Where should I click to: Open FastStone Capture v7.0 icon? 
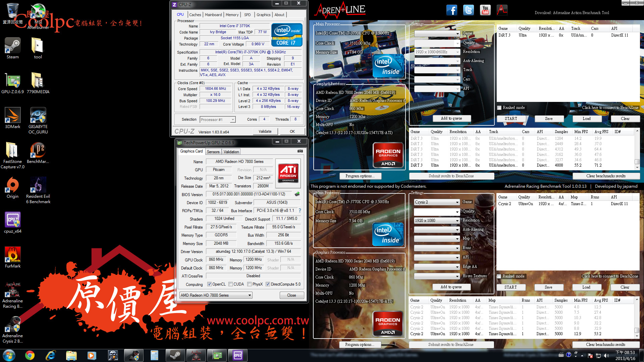pos(13,155)
